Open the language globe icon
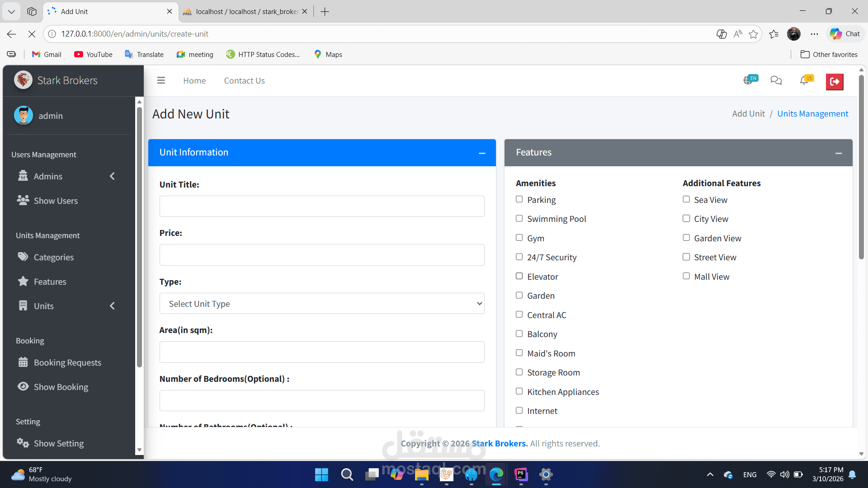868x488 pixels. click(749, 80)
